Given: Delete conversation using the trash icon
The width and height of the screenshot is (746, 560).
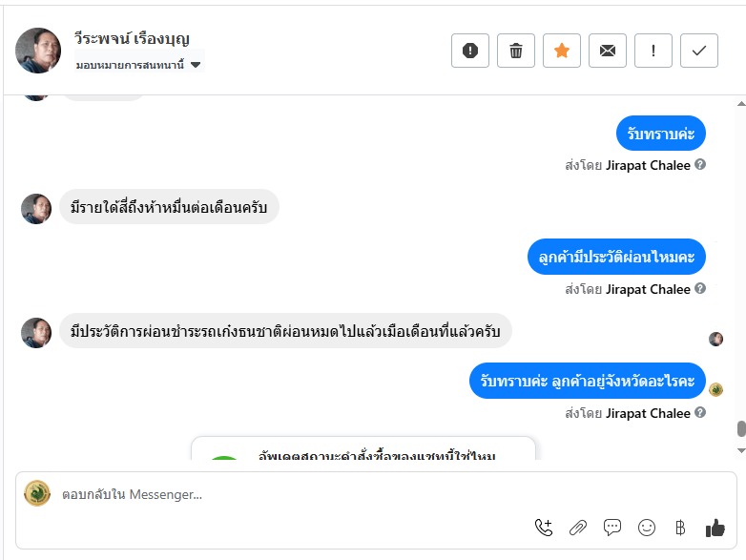Looking at the screenshot, I should coord(516,51).
